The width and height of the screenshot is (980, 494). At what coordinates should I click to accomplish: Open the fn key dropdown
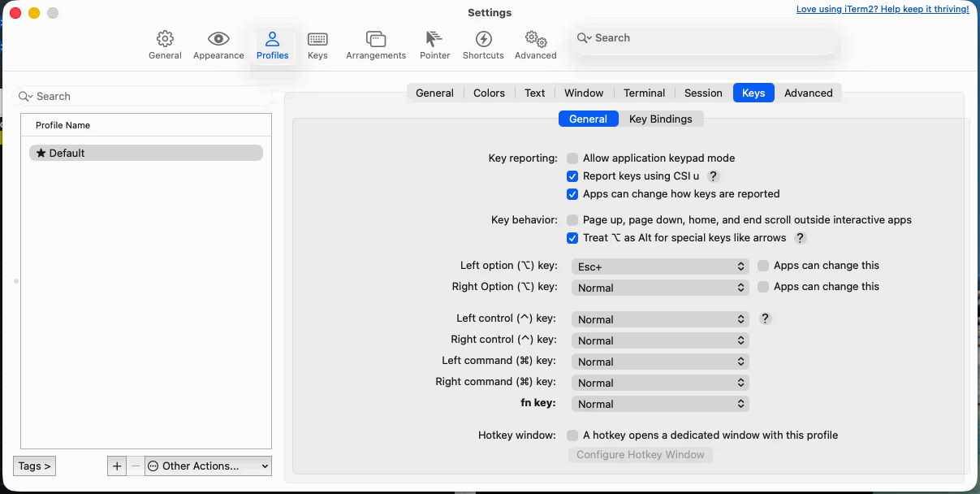[x=659, y=403]
